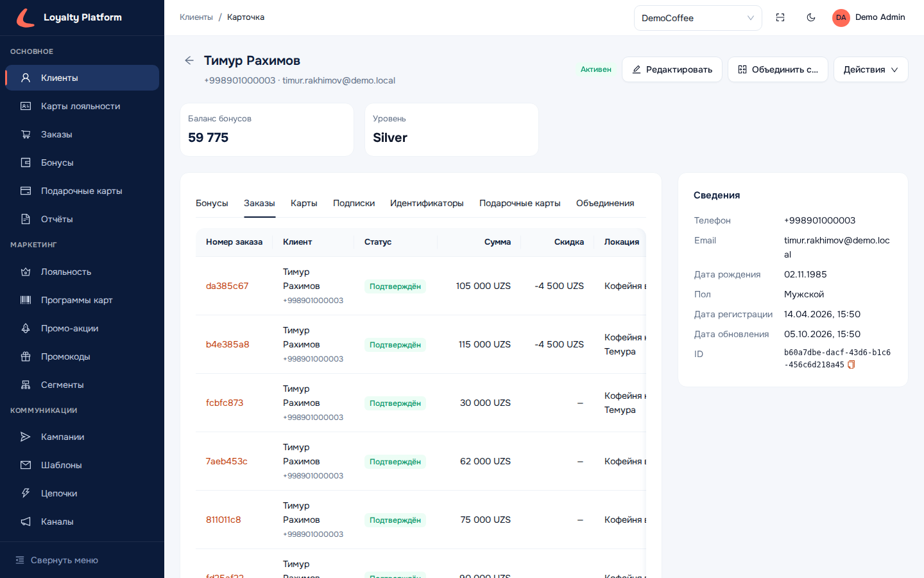
Task: Toggle fullscreen mode icon in header
Action: tap(780, 17)
